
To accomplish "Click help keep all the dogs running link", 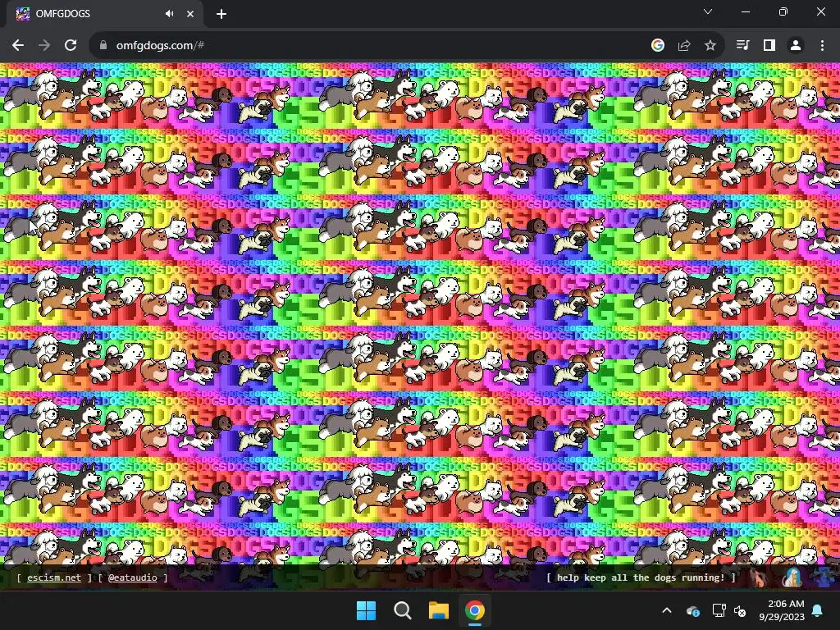I will click(x=641, y=577).
